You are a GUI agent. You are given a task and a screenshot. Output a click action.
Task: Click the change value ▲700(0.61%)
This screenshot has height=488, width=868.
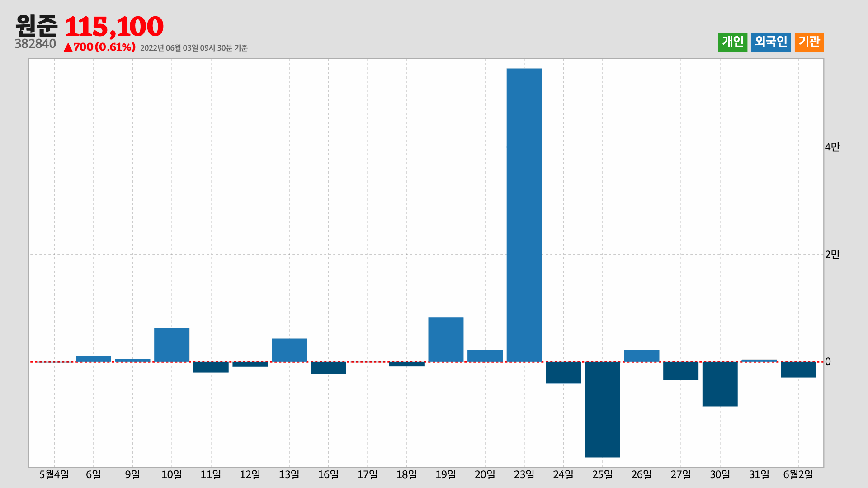[x=99, y=47]
